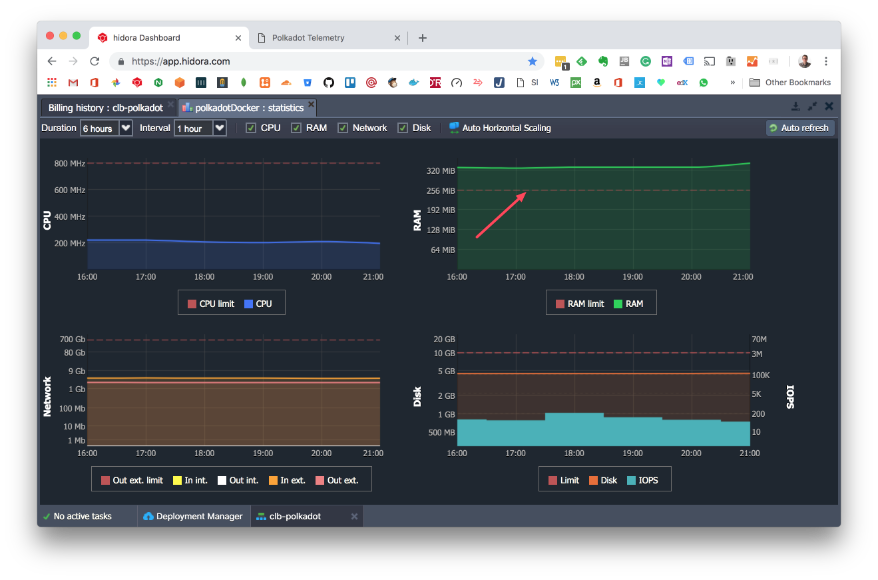Open the Gmail bookmark icon

pyautogui.click(x=73, y=83)
